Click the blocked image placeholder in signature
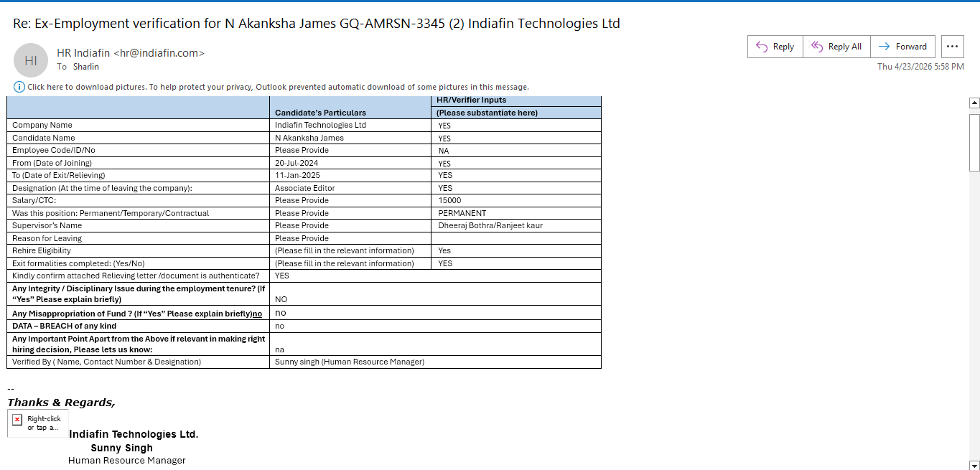980x470 pixels. click(x=37, y=423)
